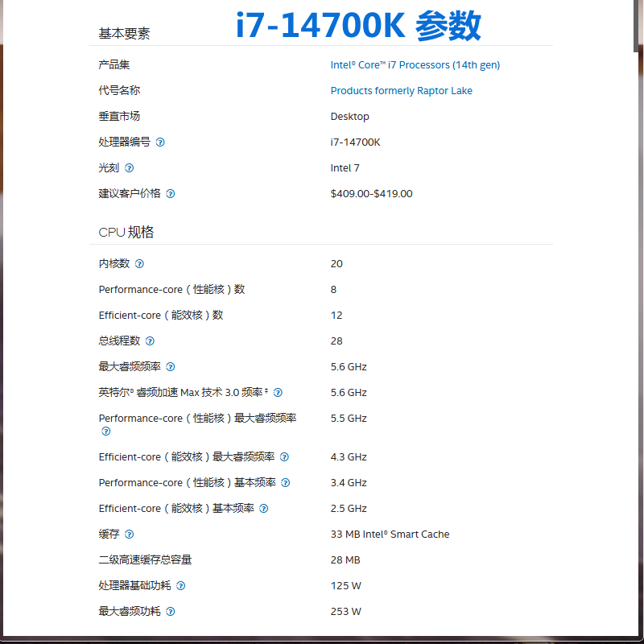Click help icon for Performance-core 基本频率
644x644 pixels.
pos(285,483)
